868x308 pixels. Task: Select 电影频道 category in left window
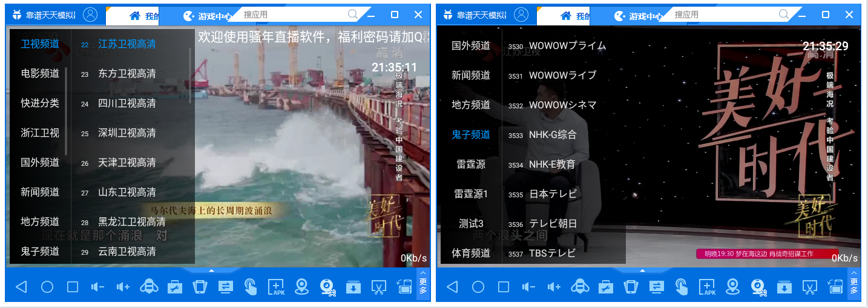pos(40,74)
